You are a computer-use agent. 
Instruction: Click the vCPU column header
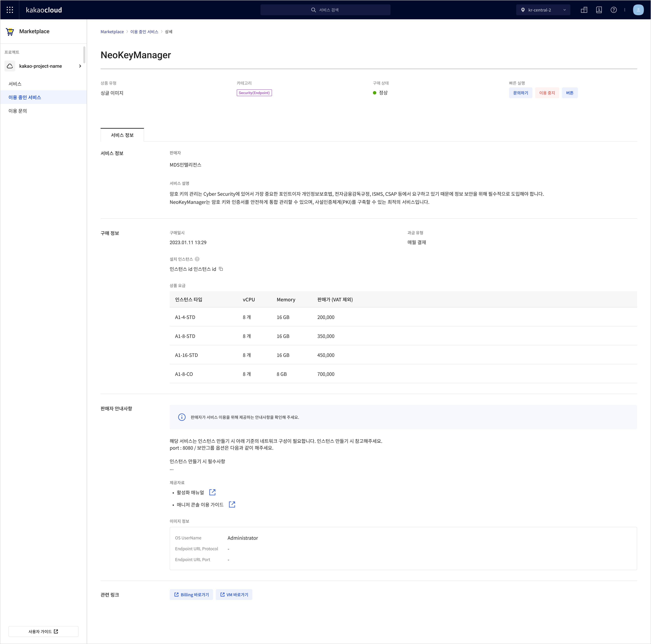[249, 299]
